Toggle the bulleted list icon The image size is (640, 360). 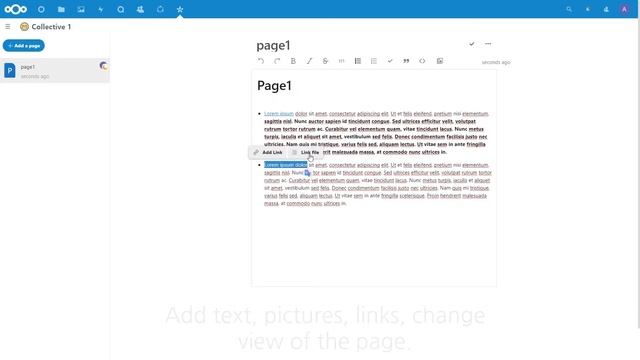point(358,61)
